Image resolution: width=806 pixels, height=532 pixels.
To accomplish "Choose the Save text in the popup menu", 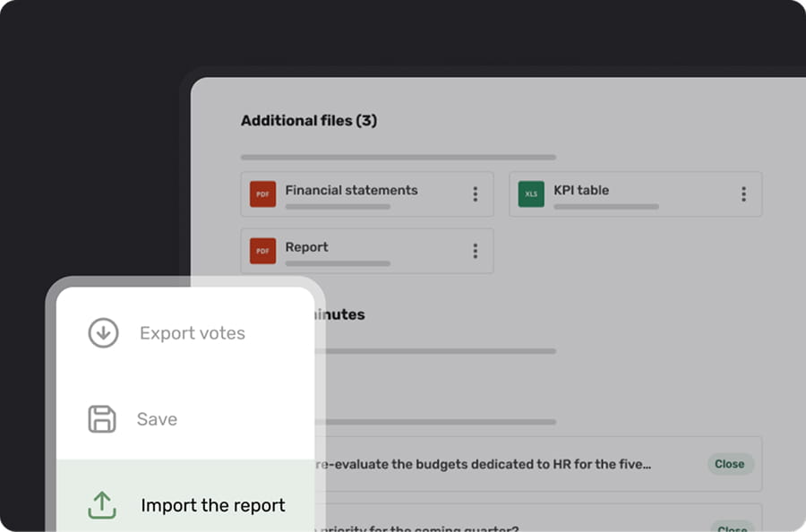I will pyautogui.click(x=157, y=419).
